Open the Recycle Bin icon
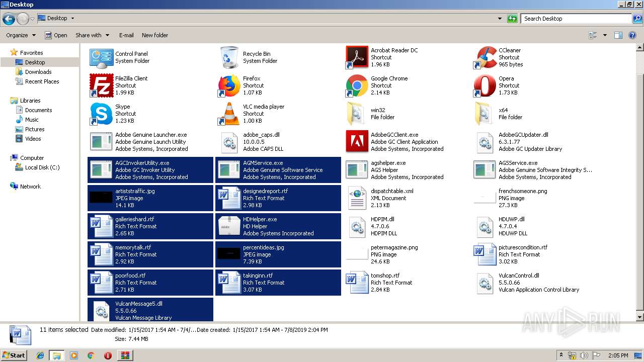644x362 pixels. click(229, 58)
